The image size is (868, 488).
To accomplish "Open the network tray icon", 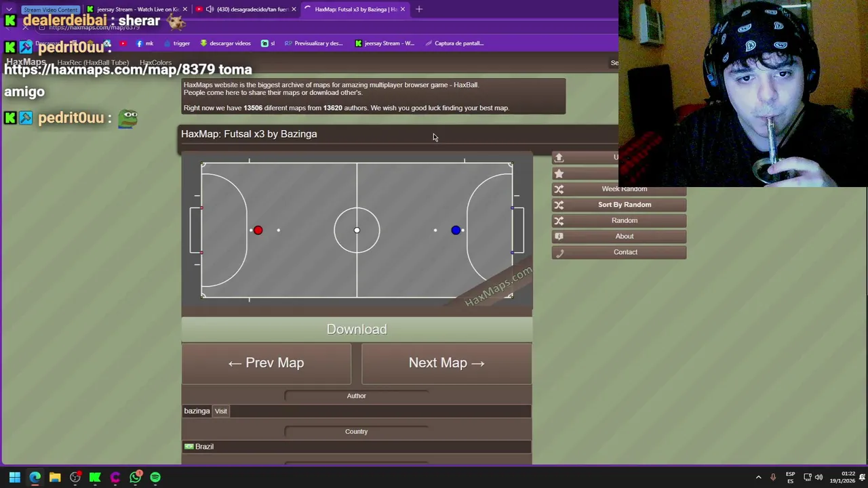I will (808, 477).
